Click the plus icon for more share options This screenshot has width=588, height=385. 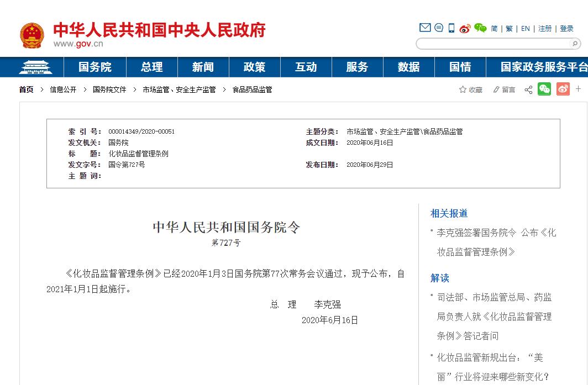[x=578, y=89]
